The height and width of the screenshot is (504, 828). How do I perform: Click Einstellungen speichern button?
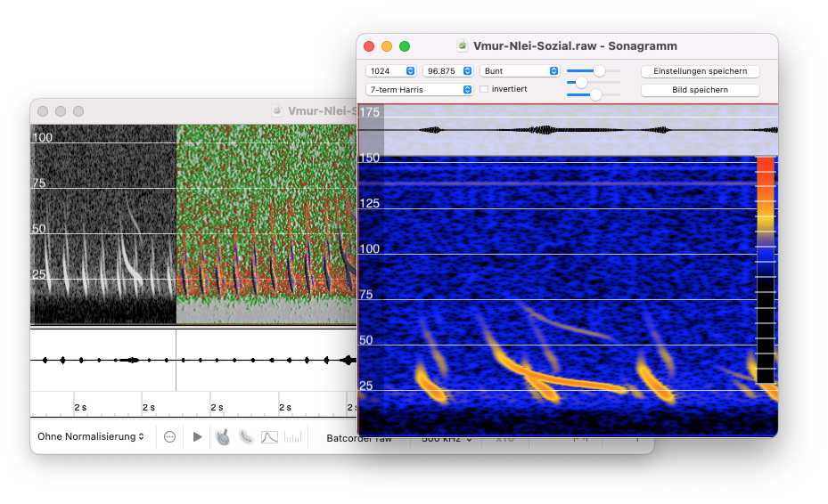click(700, 71)
